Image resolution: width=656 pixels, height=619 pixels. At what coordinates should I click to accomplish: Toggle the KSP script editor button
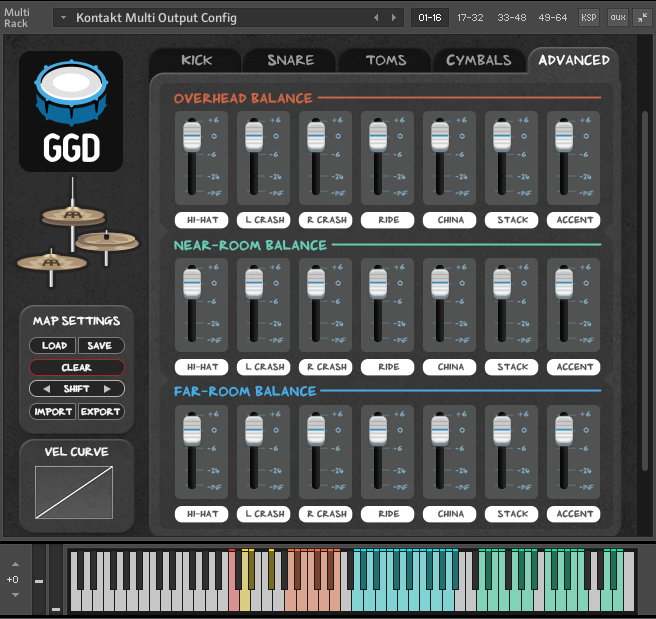click(588, 17)
